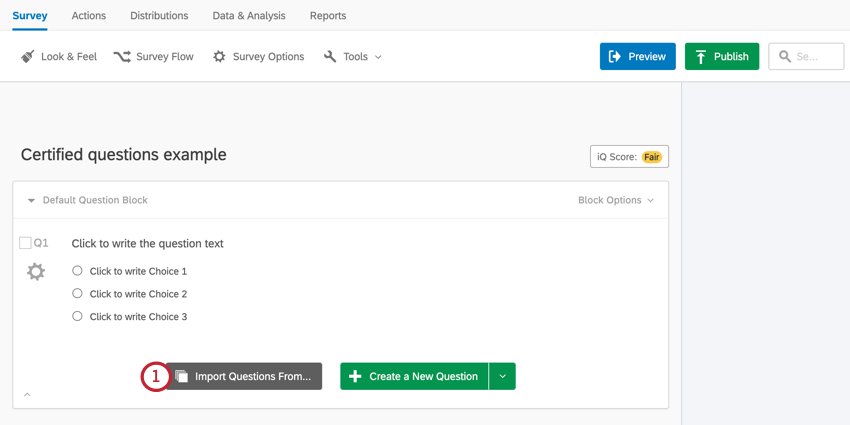
Task: Click the Survey Flow icon
Action: tap(122, 57)
